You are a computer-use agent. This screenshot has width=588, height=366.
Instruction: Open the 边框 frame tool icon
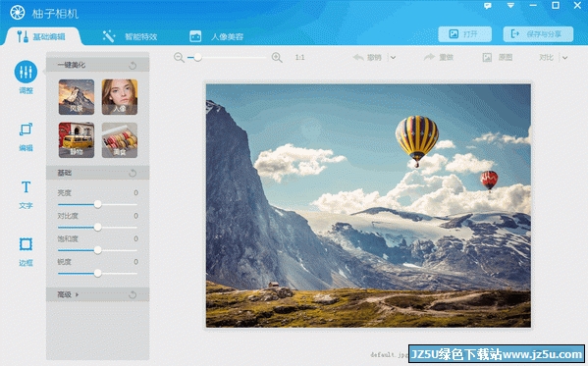tap(26, 244)
